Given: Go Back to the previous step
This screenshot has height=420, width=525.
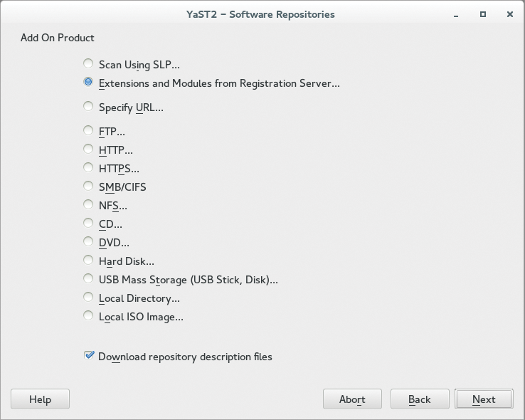Looking at the screenshot, I should (420, 399).
